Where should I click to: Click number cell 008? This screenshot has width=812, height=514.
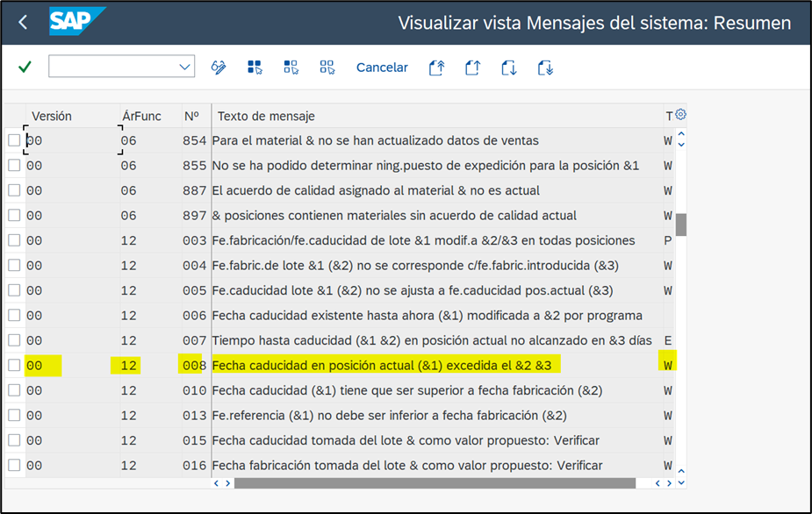[194, 365]
